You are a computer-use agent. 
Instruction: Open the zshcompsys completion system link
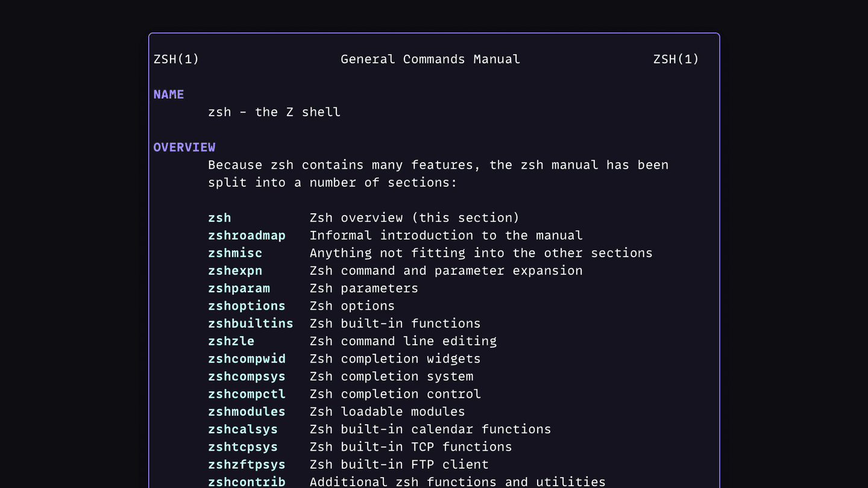(x=247, y=376)
